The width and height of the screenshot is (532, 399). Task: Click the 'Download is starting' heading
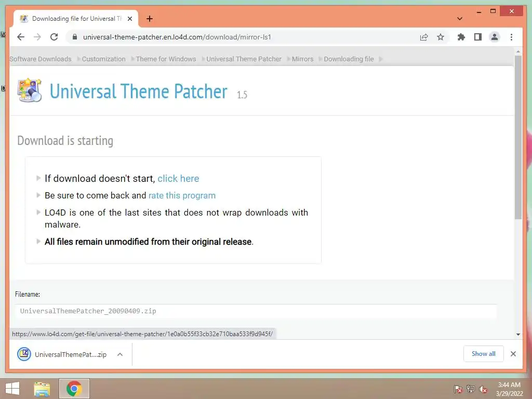coord(65,140)
